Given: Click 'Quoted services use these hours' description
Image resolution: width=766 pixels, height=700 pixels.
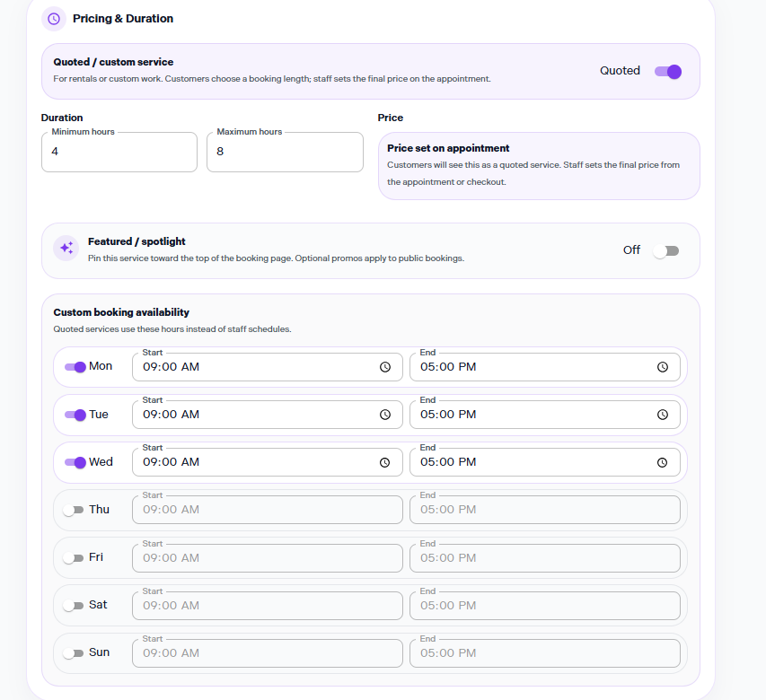Looking at the screenshot, I should coord(172,329).
